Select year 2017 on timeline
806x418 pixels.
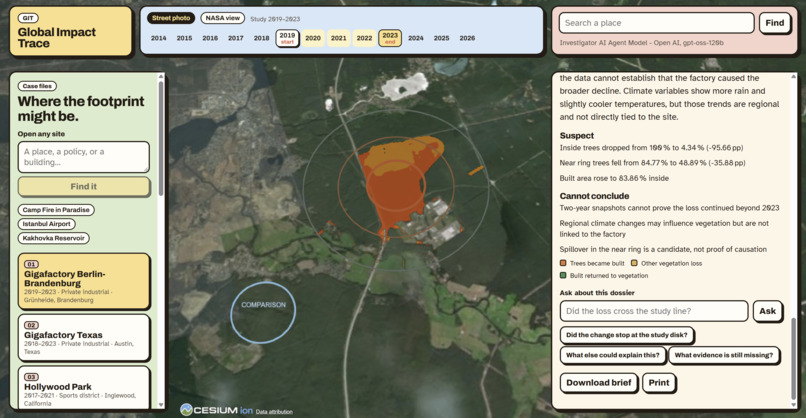[235, 38]
